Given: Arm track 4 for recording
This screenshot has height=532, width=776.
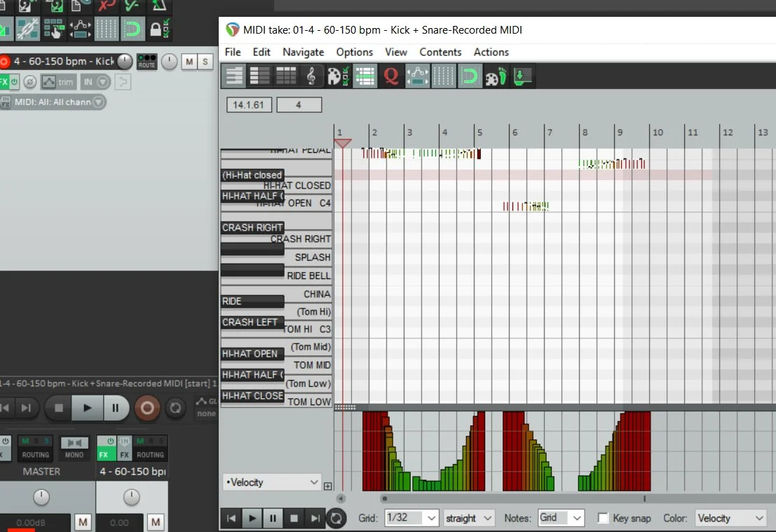Looking at the screenshot, I should point(4,62).
